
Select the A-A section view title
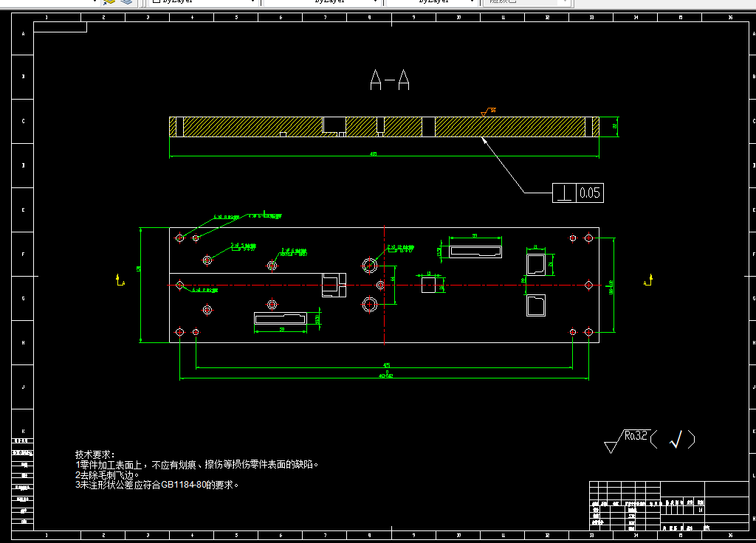pos(390,80)
